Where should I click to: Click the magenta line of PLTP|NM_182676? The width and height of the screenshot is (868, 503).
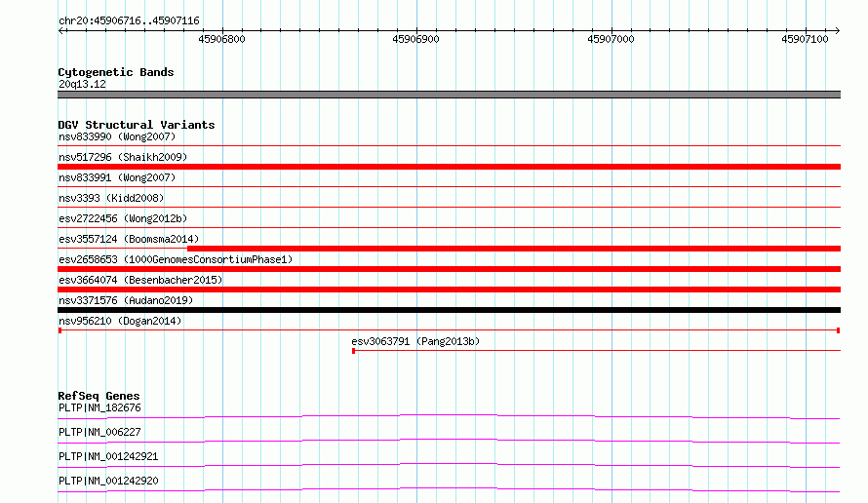coord(449,416)
